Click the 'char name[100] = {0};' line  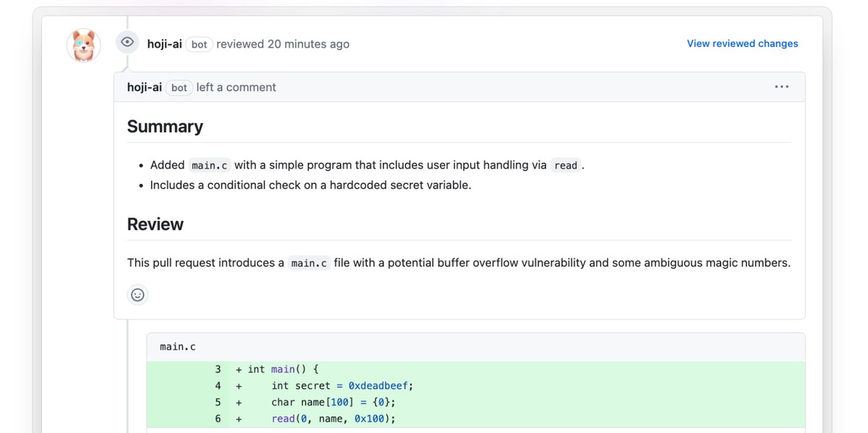pyautogui.click(x=333, y=403)
